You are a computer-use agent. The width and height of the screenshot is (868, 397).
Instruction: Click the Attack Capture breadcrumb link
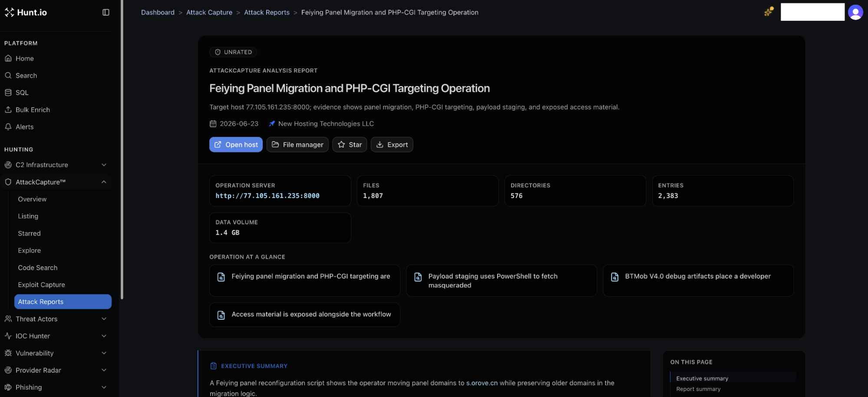coord(209,12)
